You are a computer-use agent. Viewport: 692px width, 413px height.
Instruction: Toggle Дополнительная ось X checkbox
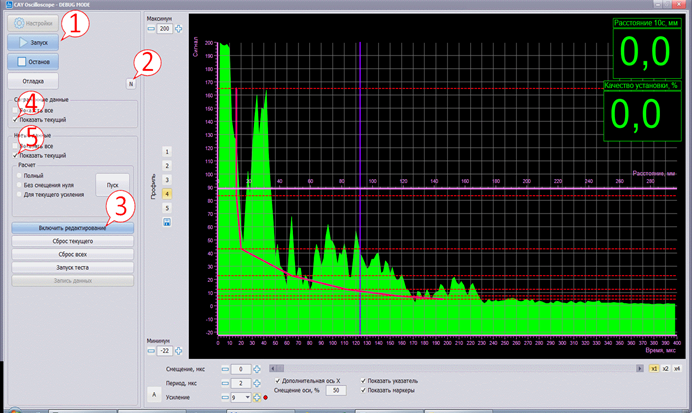[277, 381]
